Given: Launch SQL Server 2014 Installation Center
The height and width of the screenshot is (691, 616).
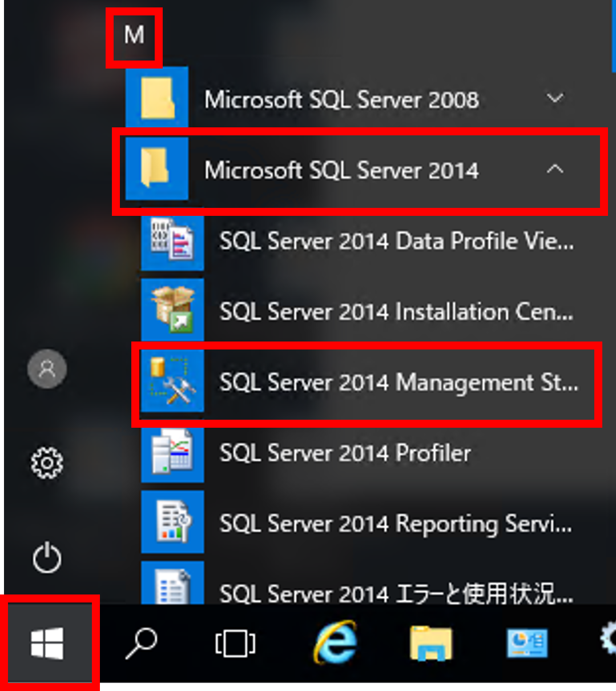Looking at the screenshot, I should click(397, 312).
